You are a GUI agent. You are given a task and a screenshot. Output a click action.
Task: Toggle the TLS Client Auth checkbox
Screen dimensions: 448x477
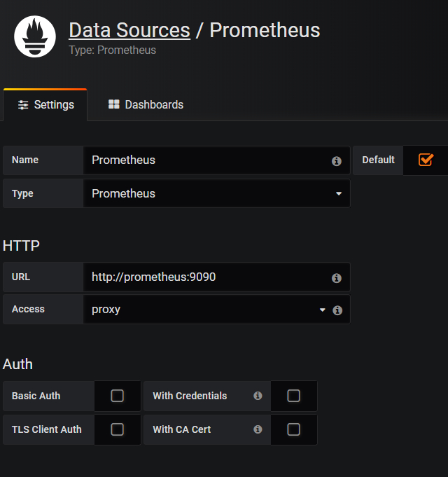click(118, 429)
